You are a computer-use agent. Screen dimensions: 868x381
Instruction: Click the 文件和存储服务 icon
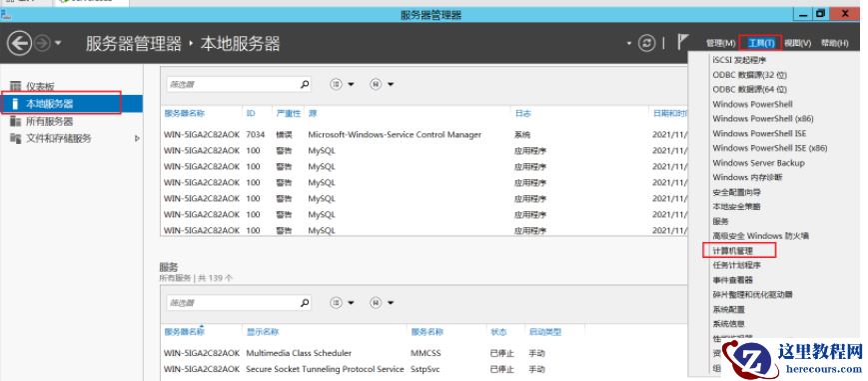(16, 138)
